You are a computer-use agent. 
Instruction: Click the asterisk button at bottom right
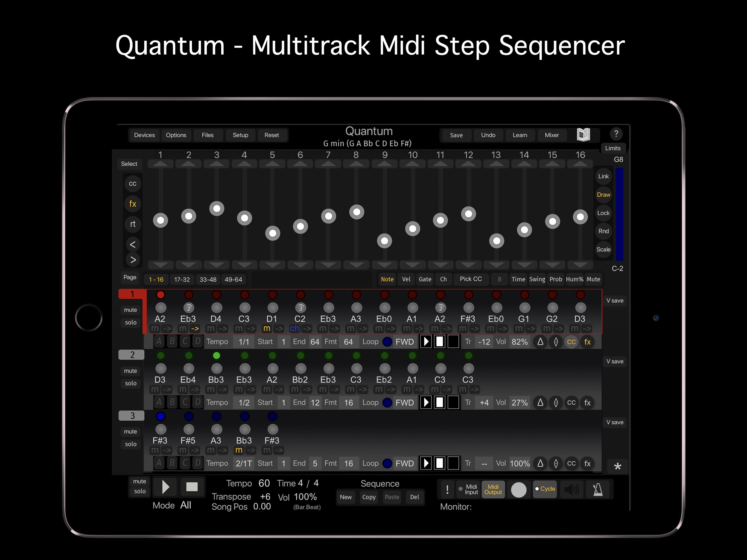pyautogui.click(x=617, y=466)
